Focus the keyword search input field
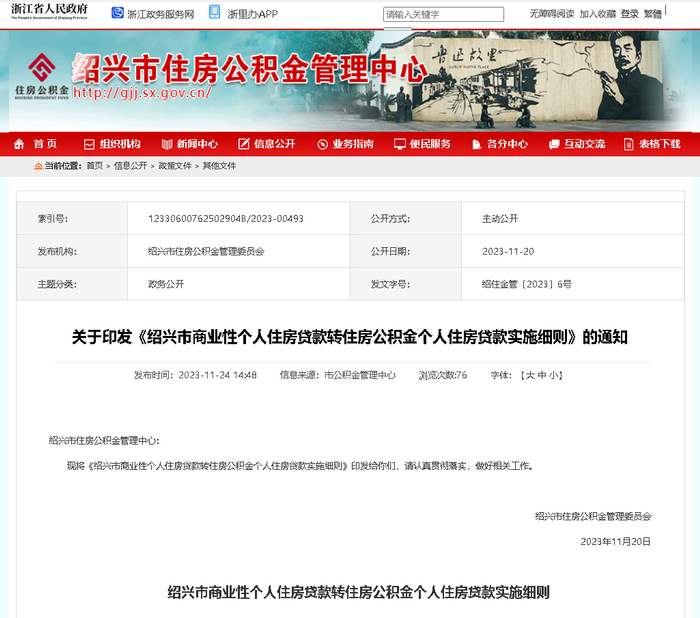 coord(443,14)
